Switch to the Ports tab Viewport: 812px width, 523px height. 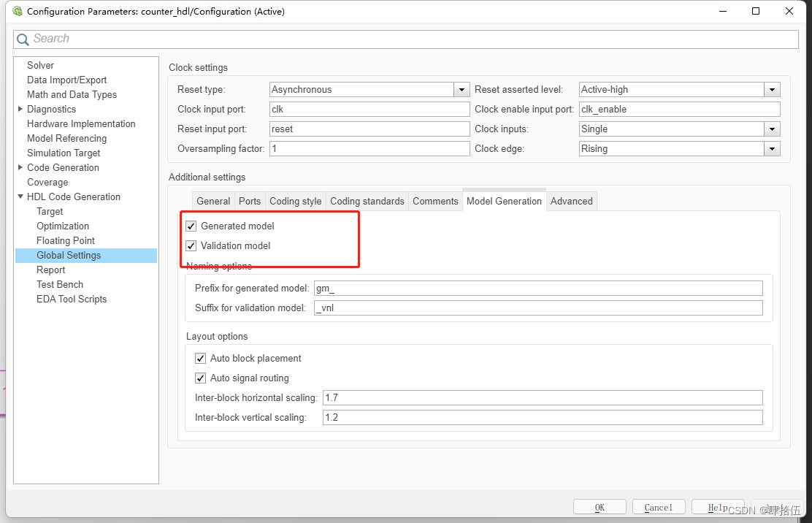click(250, 201)
